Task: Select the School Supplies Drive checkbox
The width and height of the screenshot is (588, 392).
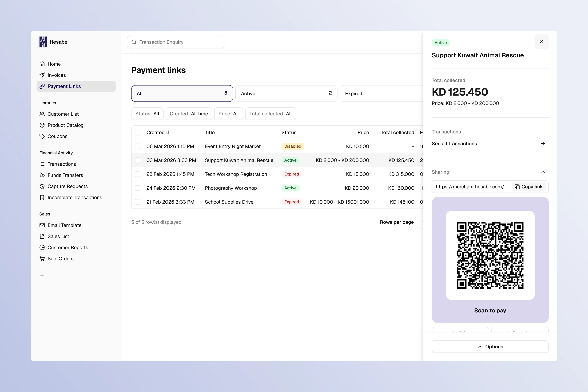Action: 137,202
